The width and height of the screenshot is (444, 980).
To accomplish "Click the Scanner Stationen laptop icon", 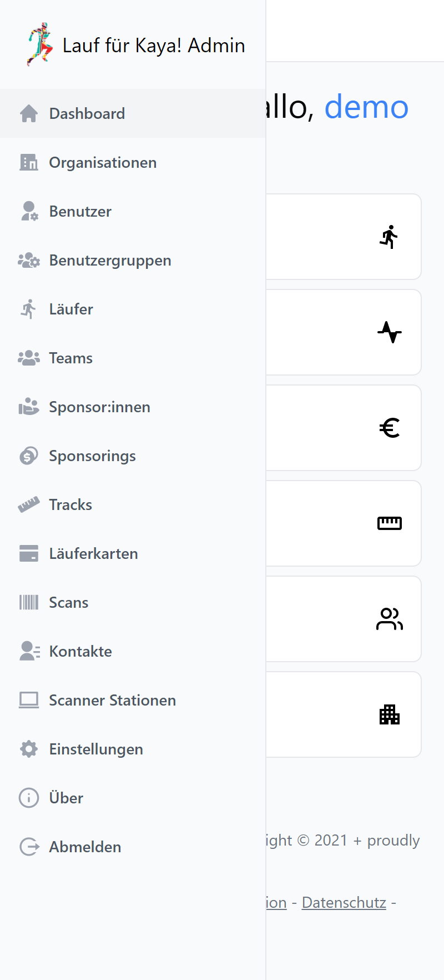I will click(x=29, y=700).
